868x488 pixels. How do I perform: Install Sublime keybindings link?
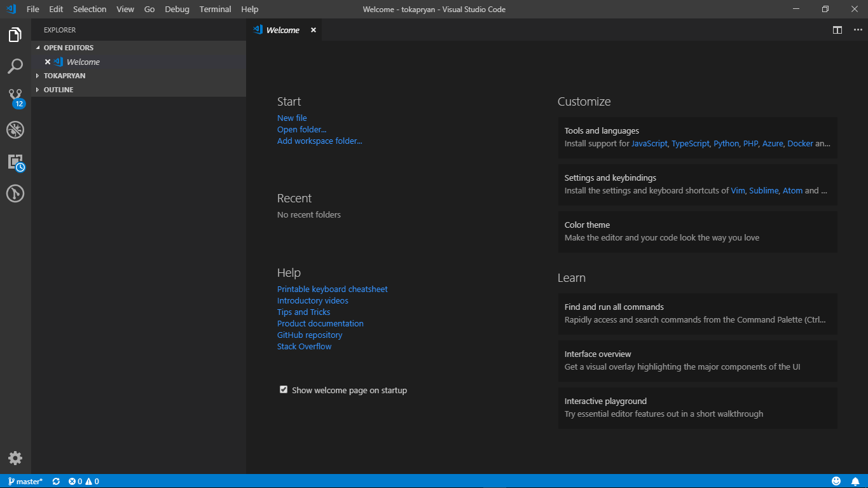tap(764, 191)
